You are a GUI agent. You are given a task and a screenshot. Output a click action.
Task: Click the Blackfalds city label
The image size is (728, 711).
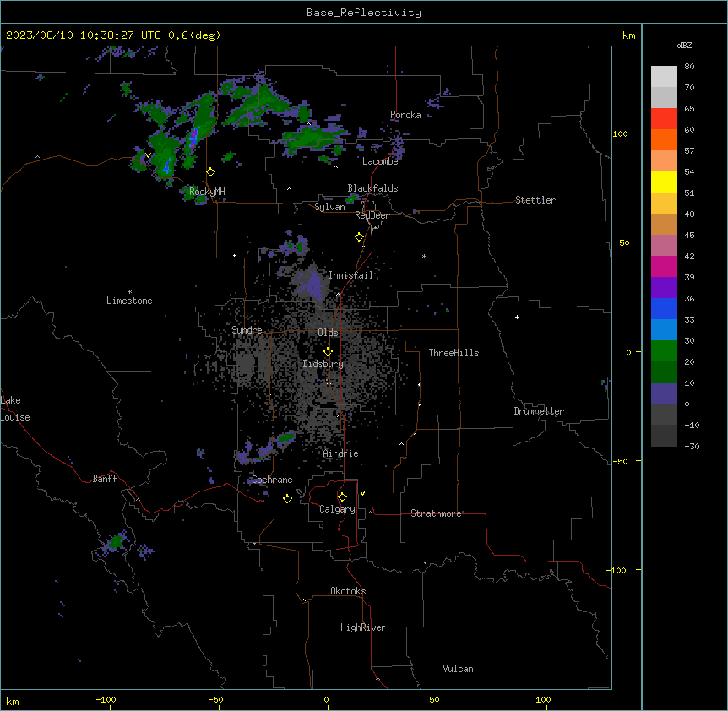(372, 188)
